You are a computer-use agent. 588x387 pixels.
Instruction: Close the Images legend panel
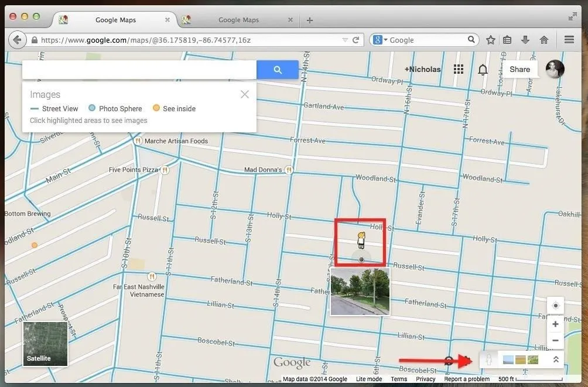click(x=245, y=94)
